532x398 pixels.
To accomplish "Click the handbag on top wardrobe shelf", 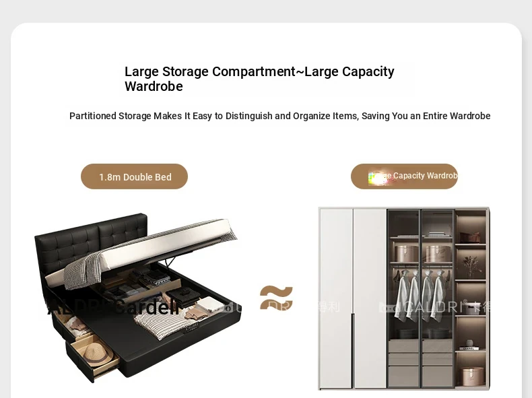I will coord(470,236).
